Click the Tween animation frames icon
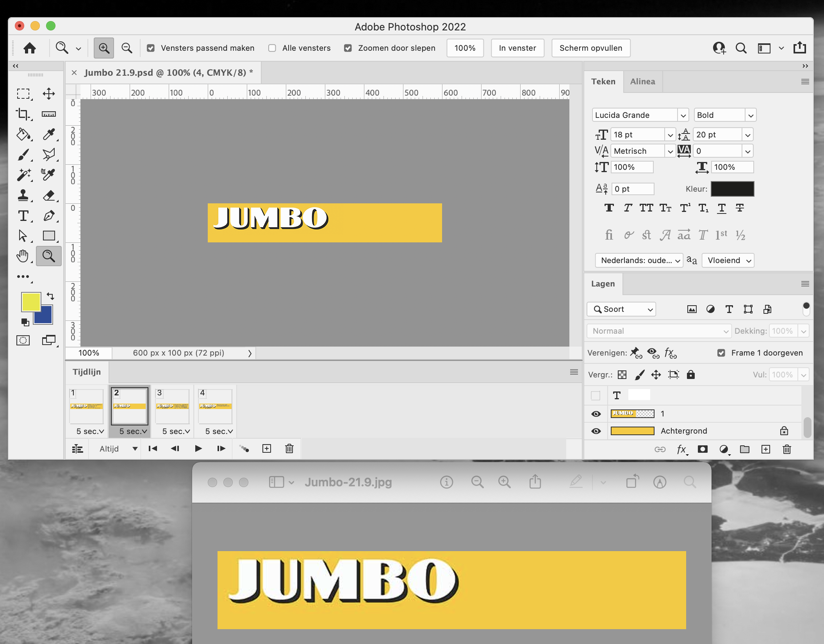Screen dimensions: 824x644 pyautogui.click(x=244, y=448)
